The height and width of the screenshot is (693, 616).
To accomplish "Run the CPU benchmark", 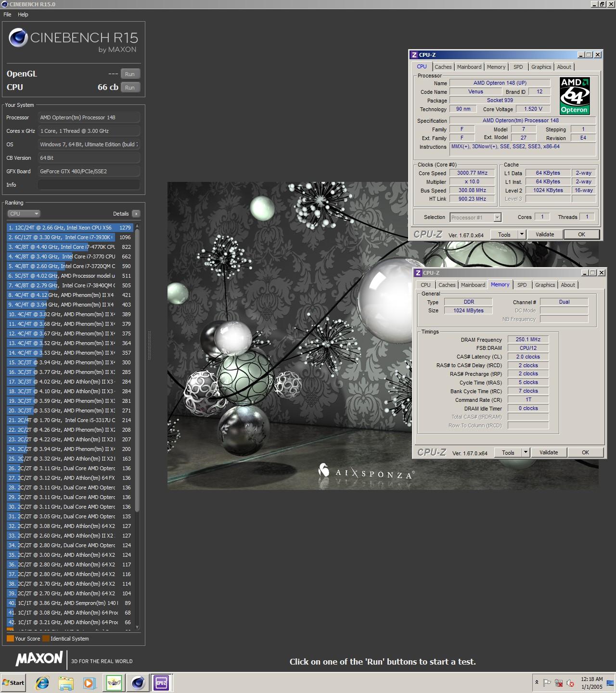I will coord(130,88).
